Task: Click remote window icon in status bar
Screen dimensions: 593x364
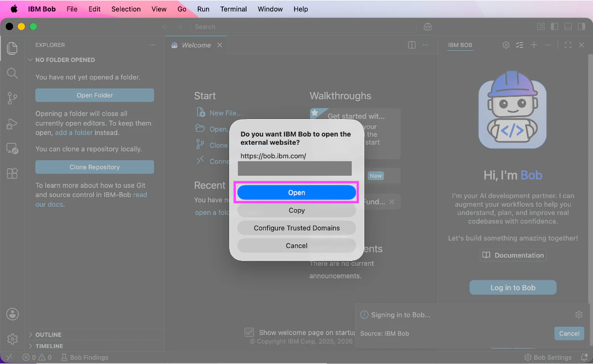Action: [x=9, y=357]
